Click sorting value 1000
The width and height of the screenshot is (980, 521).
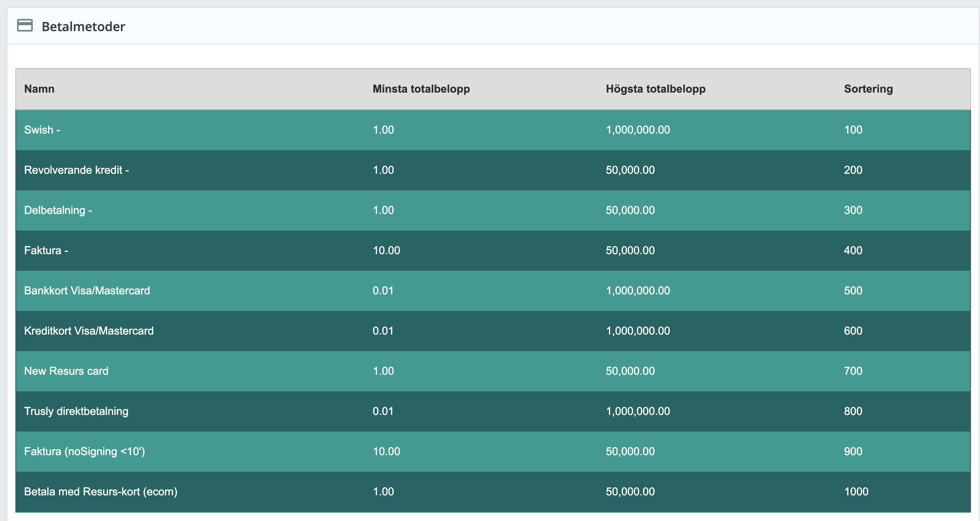[856, 491]
